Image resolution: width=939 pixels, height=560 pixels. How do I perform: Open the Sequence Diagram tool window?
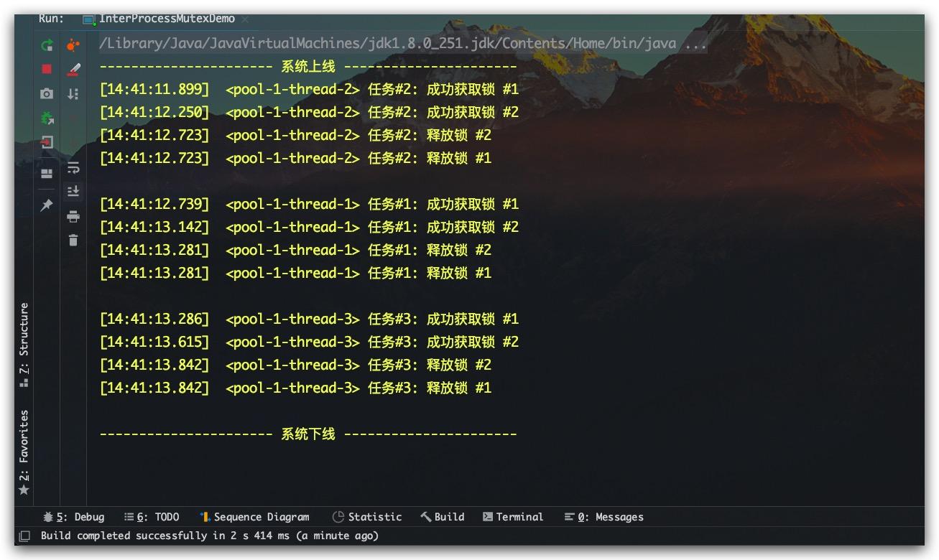254,517
